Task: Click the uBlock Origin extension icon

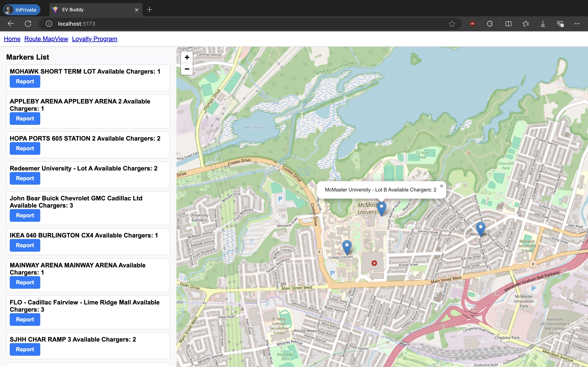Action: click(x=472, y=24)
